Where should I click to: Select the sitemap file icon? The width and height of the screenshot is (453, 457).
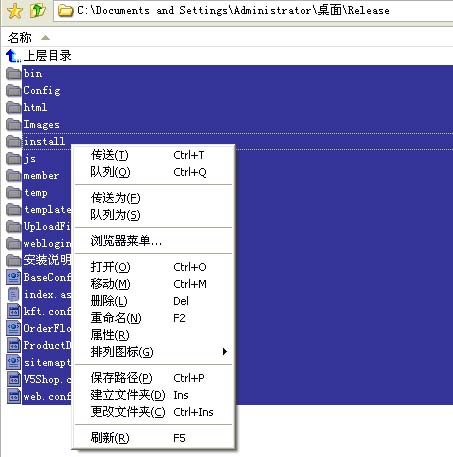(x=14, y=362)
